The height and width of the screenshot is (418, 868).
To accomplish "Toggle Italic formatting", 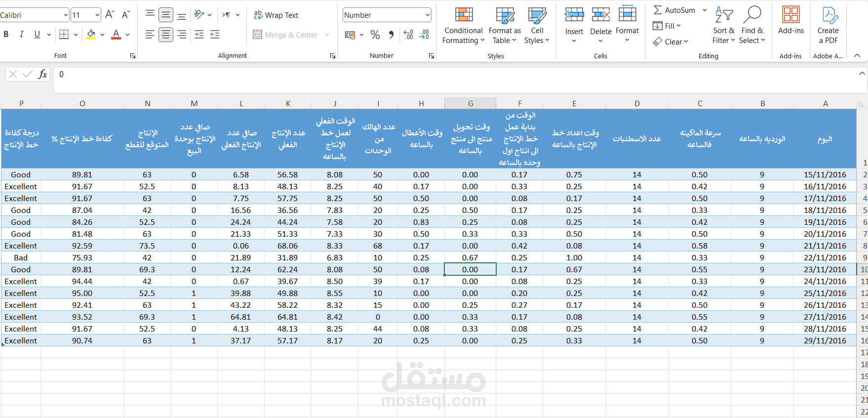I will pyautogui.click(x=21, y=34).
